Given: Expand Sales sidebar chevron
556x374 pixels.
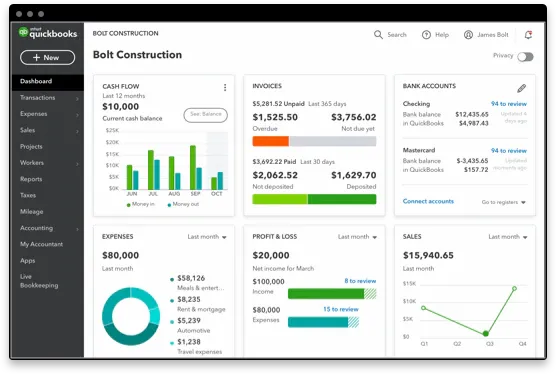Looking at the screenshot, I should pyautogui.click(x=77, y=131).
